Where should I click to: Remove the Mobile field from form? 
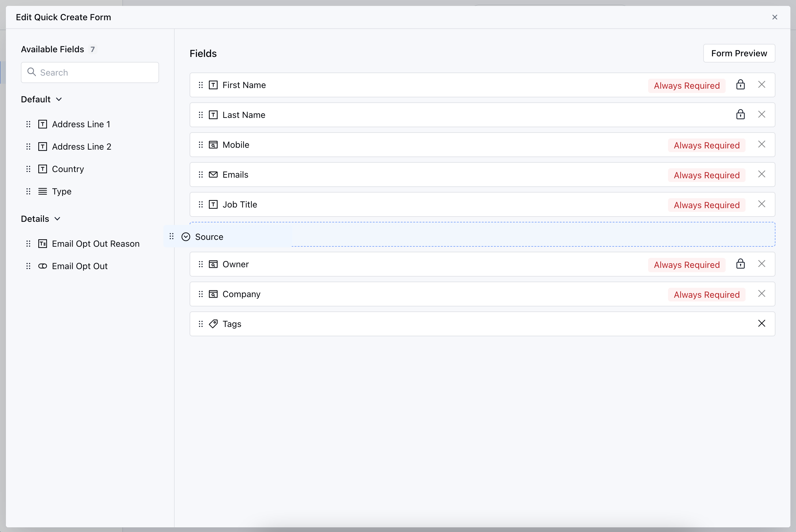761,145
